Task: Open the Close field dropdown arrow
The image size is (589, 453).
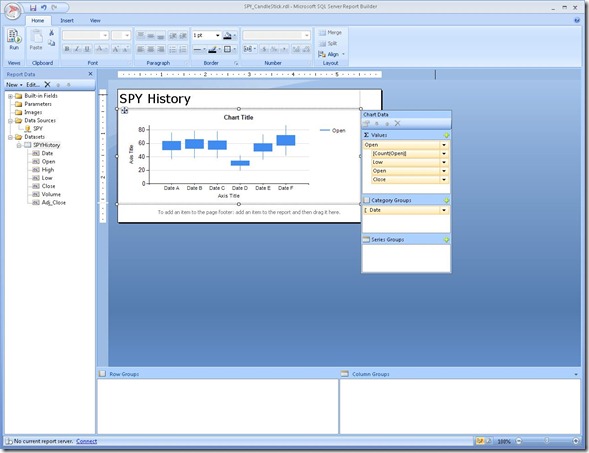Action: click(x=444, y=180)
